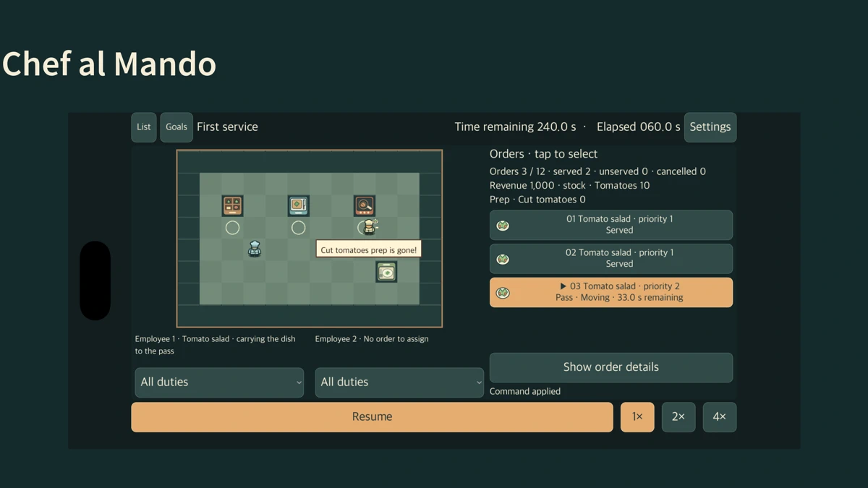Click the 'Prep · Cut tomatoes 0' line
The width and height of the screenshot is (868, 488).
point(537,200)
